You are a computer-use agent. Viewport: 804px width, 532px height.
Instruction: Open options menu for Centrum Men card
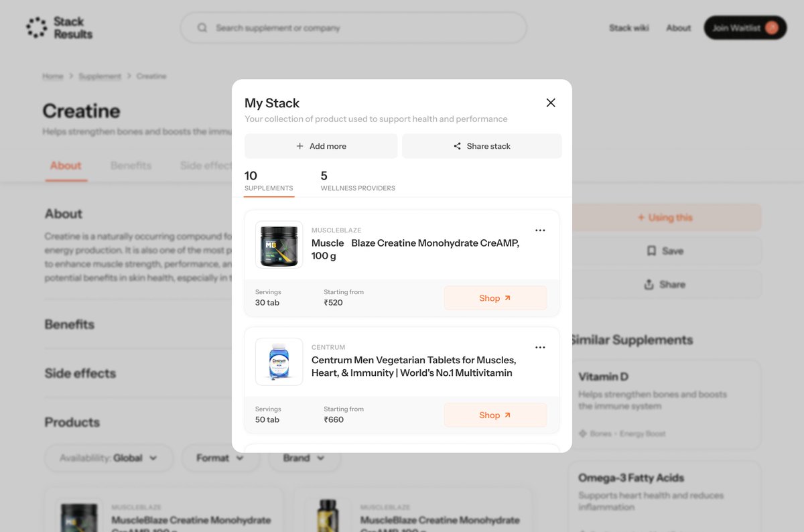click(540, 348)
